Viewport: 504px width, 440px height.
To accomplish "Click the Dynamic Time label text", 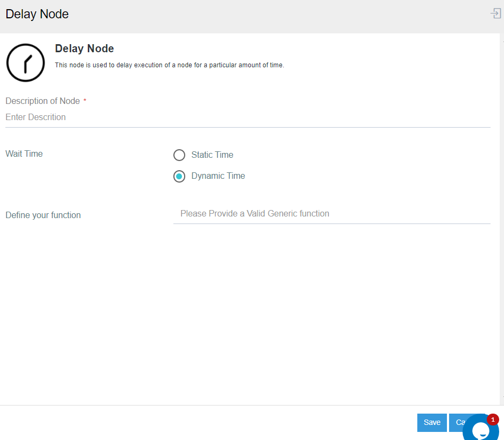I will 218,176.
